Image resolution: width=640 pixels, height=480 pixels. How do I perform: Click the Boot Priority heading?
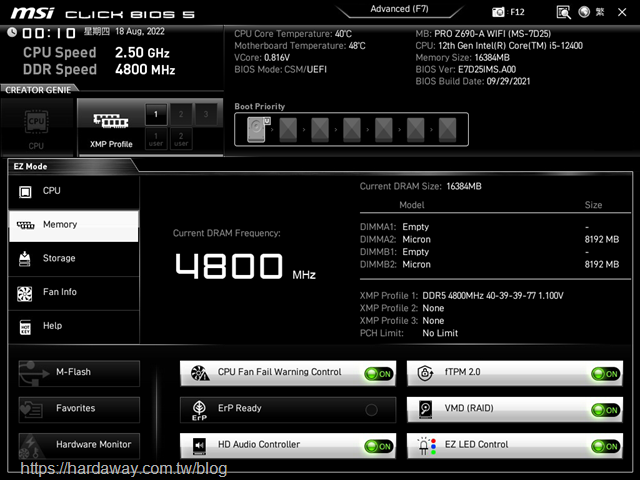pos(260,107)
